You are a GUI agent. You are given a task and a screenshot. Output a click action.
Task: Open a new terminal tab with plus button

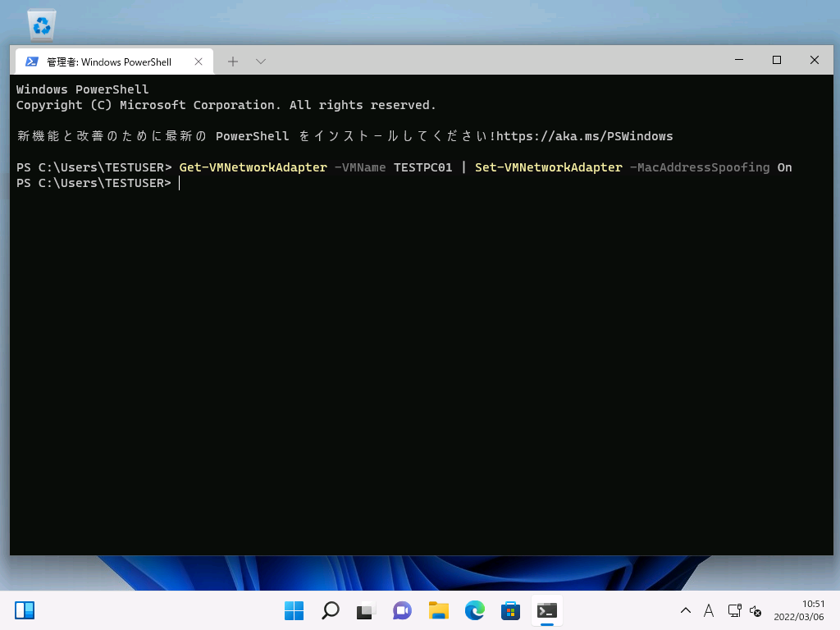tap(233, 62)
